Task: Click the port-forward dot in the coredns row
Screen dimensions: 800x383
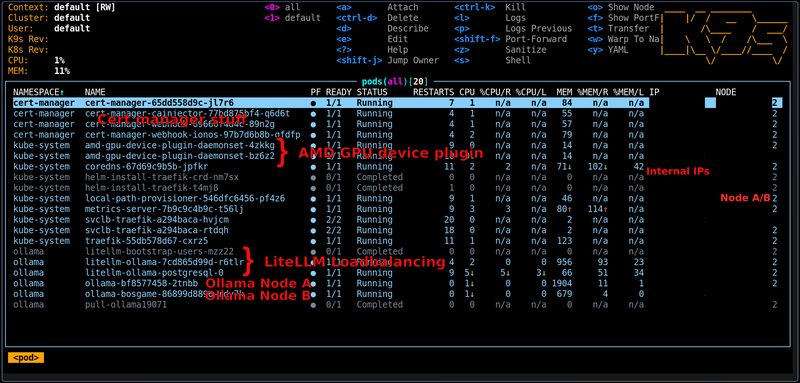Action: [x=313, y=167]
